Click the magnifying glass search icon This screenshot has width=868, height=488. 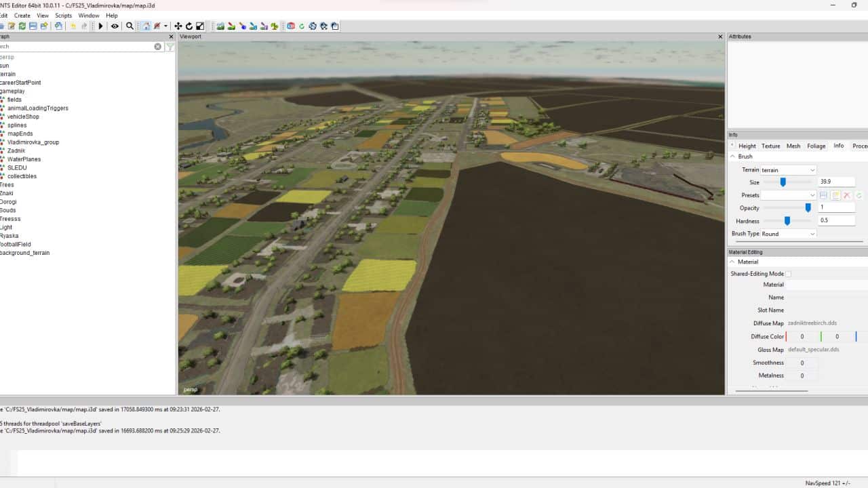click(x=130, y=26)
